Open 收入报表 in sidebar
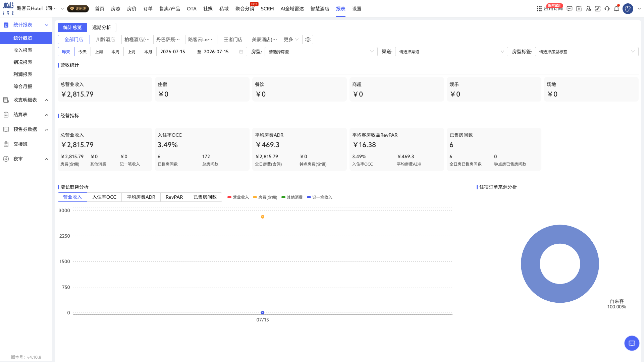This screenshot has height=362, width=644. click(x=23, y=50)
